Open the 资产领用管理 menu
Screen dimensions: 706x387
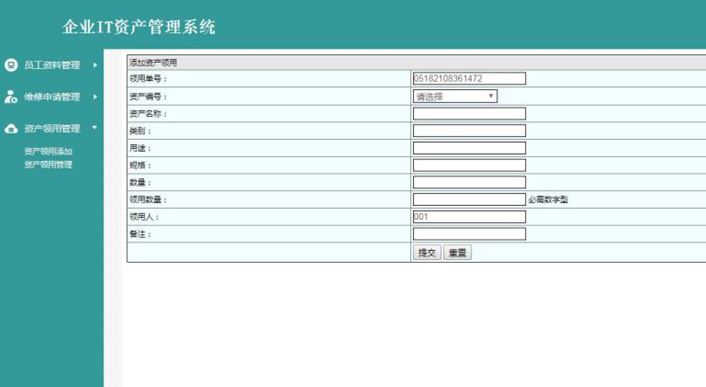tap(52, 129)
